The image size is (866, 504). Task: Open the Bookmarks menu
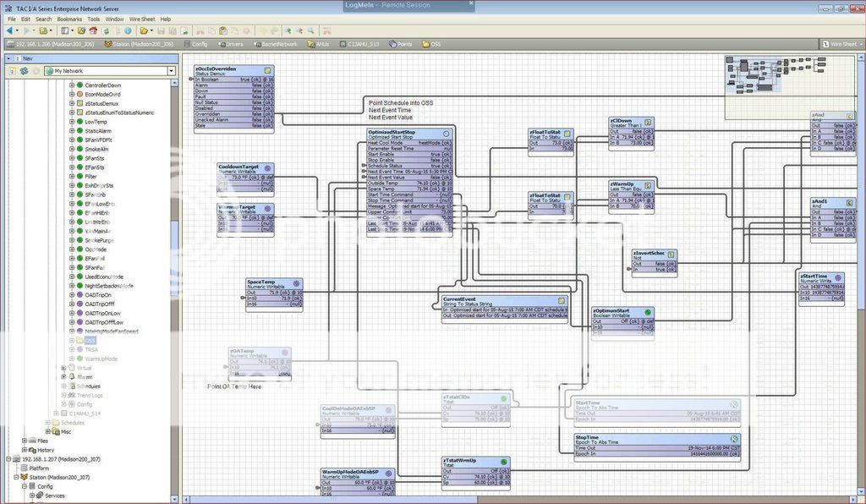70,19
